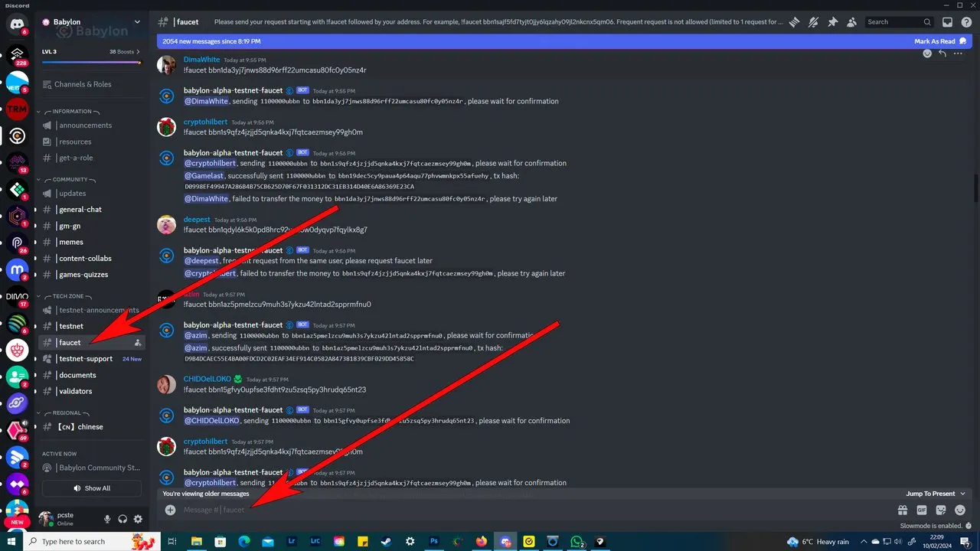Viewport: 980px width, 551px height.
Task: View 38 Boosts server boost status
Action: 125,52
